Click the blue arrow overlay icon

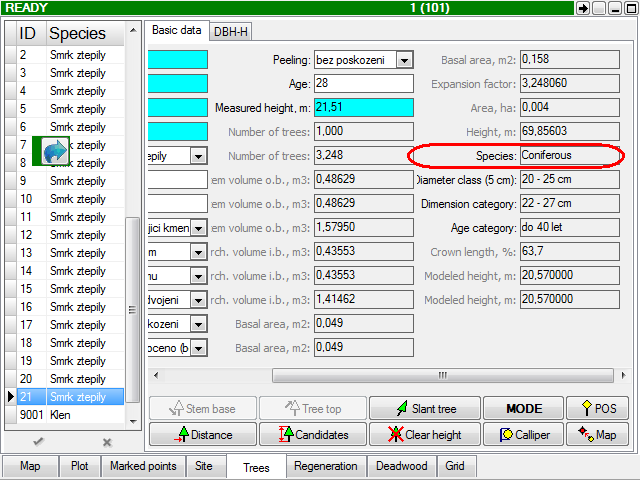(55, 152)
